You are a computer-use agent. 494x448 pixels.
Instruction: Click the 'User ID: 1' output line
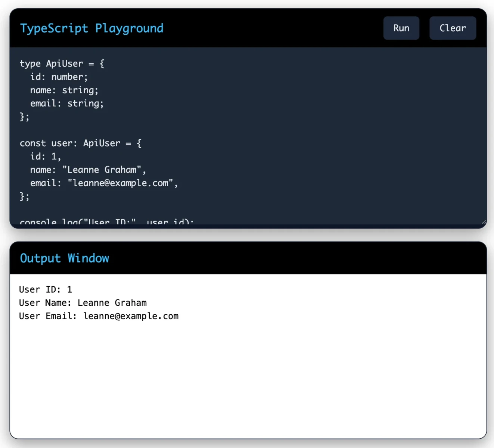(x=46, y=290)
